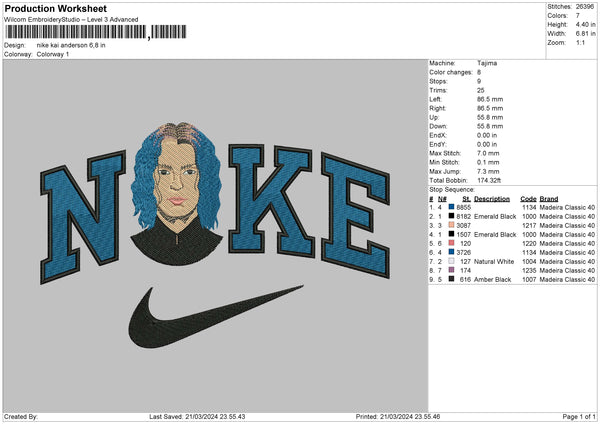
Task: Click 'Madeira Classic 40' in the 8855 row
Action: 567,207
